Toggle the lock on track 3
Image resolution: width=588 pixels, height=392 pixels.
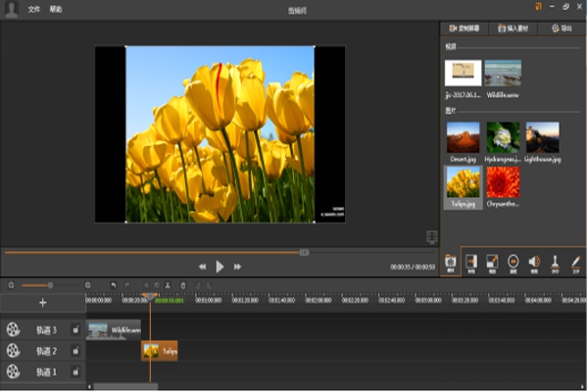pos(75,330)
